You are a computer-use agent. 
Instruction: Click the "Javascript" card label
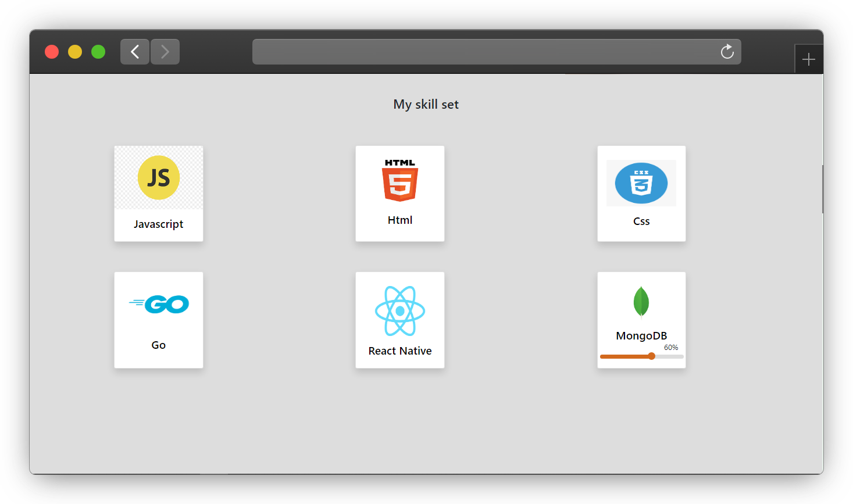[x=159, y=224]
